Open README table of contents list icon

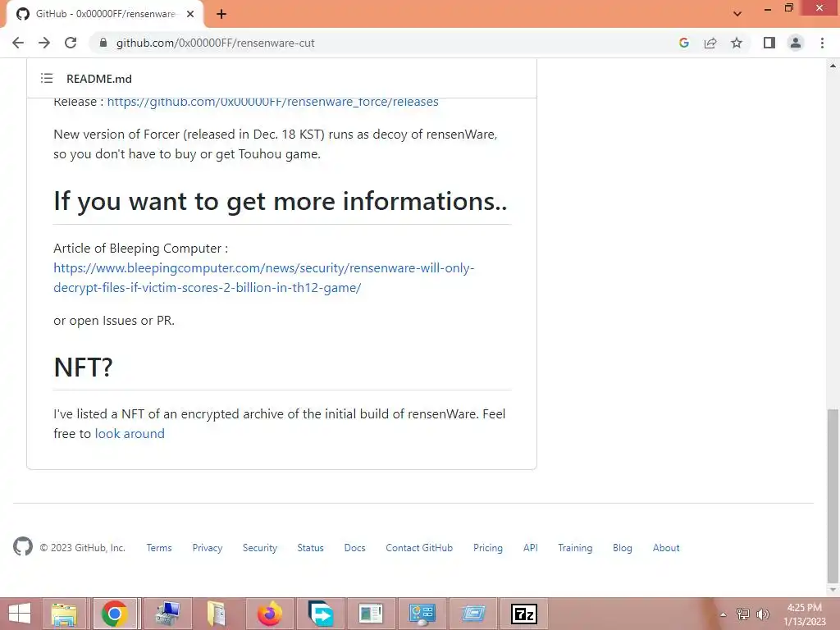pyautogui.click(x=47, y=78)
